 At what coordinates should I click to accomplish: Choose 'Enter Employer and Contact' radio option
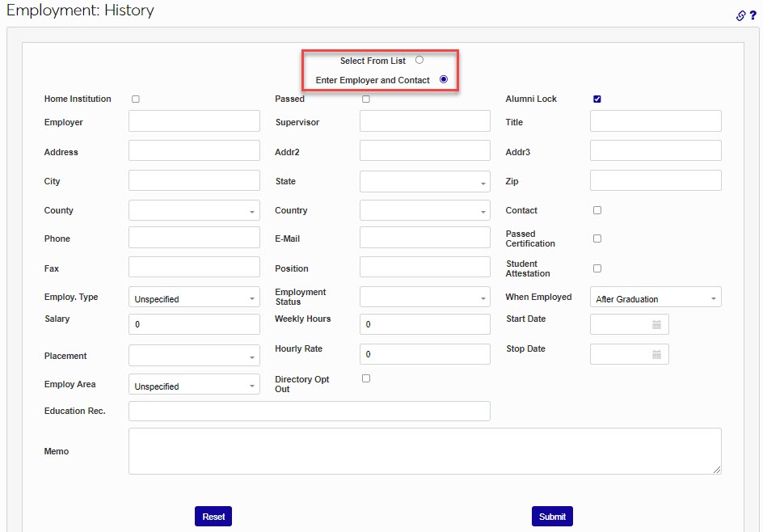click(x=443, y=79)
